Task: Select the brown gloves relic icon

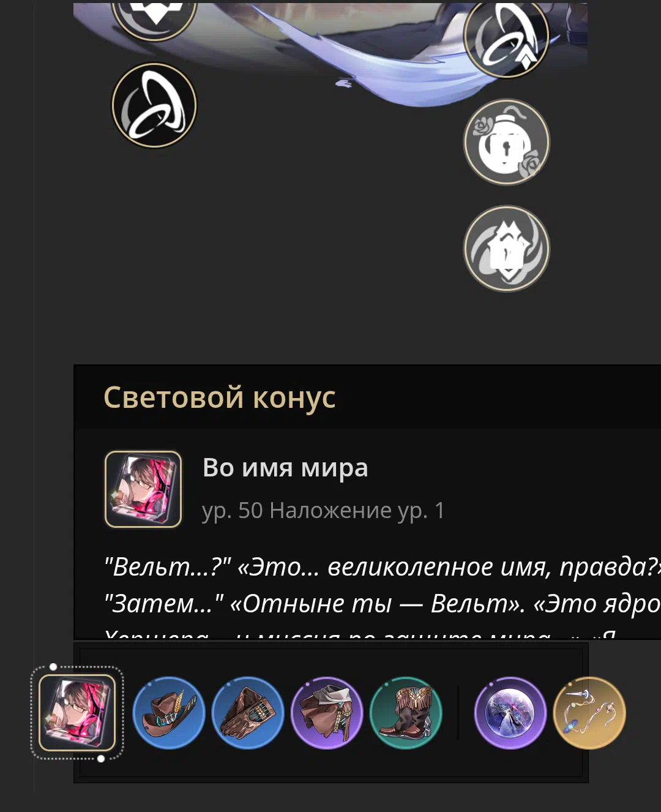Action: 248,713
